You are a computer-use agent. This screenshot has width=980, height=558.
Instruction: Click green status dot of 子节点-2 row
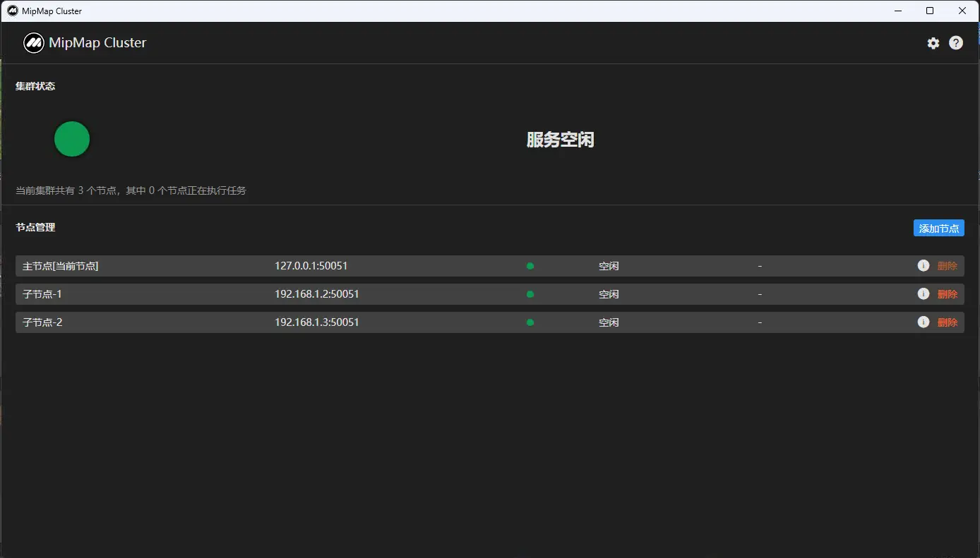pos(530,322)
